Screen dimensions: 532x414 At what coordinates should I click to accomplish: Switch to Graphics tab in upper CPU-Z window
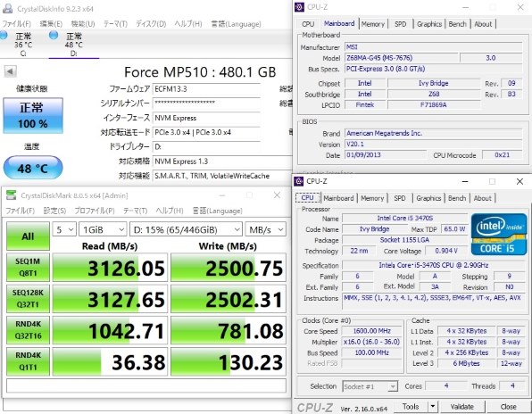429,24
